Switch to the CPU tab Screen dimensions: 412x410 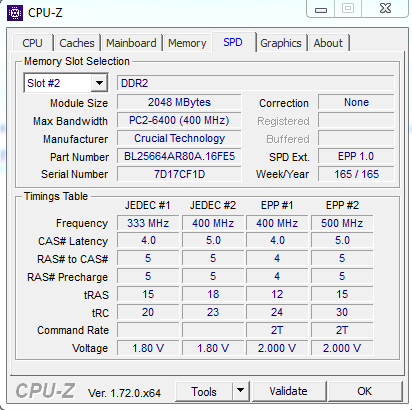pyautogui.click(x=32, y=43)
